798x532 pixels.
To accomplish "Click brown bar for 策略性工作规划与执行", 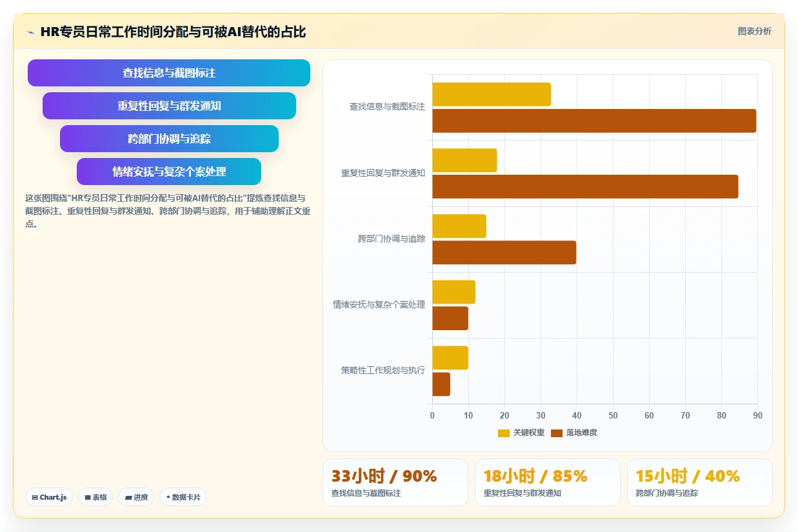I will [x=441, y=384].
